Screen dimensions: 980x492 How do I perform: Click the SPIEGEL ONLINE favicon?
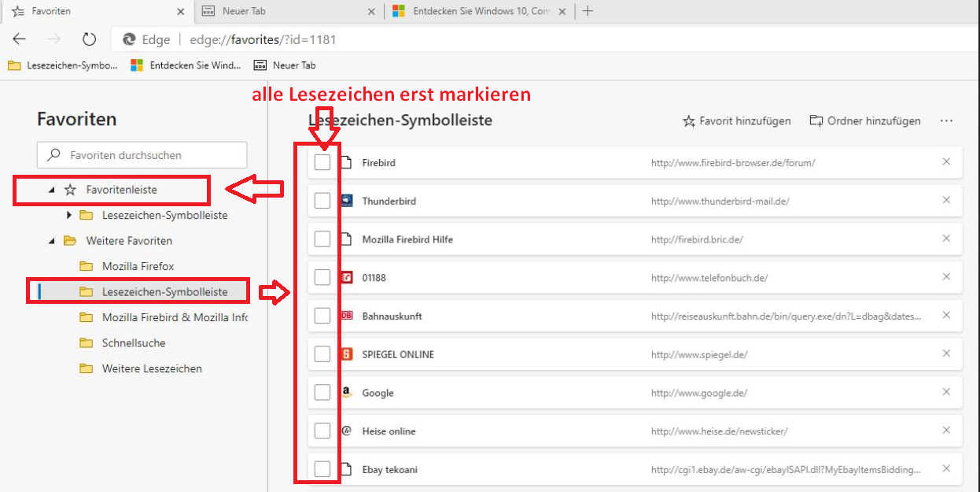click(347, 354)
